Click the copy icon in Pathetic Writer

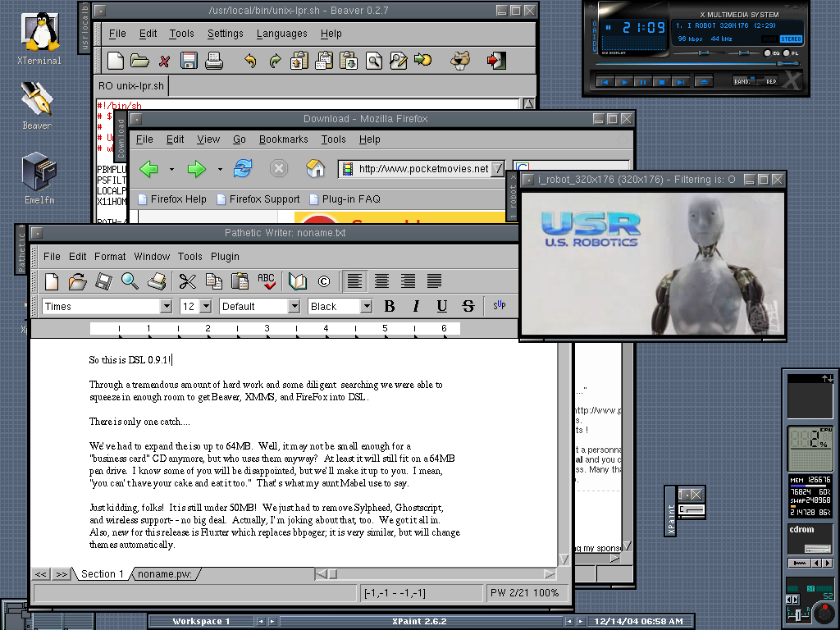[214, 281]
